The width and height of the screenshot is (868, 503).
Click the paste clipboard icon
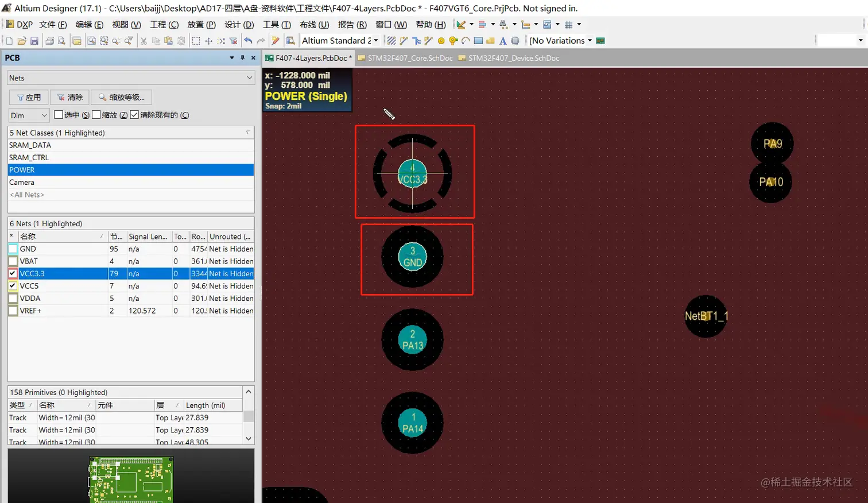point(168,41)
